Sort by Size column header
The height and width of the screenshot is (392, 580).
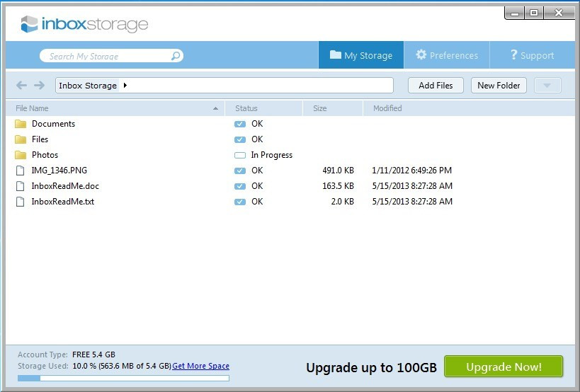pos(333,108)
